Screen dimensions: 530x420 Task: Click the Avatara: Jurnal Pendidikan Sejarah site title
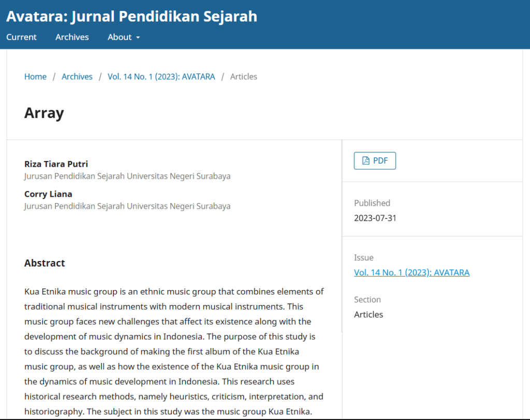click(132, 17)
